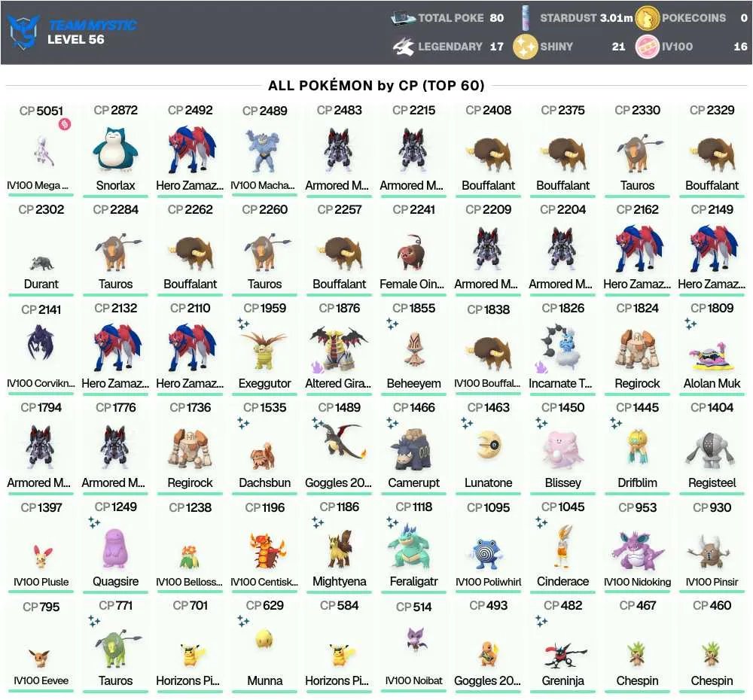
Task: Select the Snorlax CP 2872 thumbnail
Action: coord(115,152)
